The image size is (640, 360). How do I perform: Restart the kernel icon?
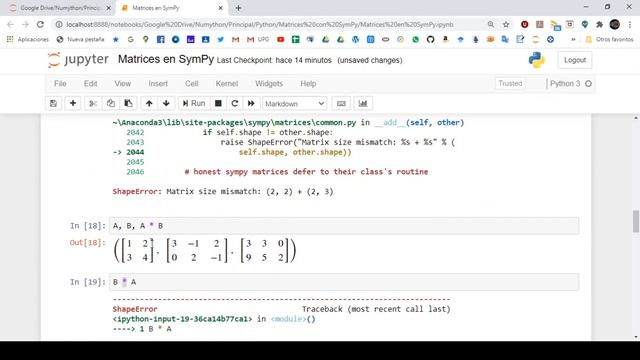coord(235,104)
